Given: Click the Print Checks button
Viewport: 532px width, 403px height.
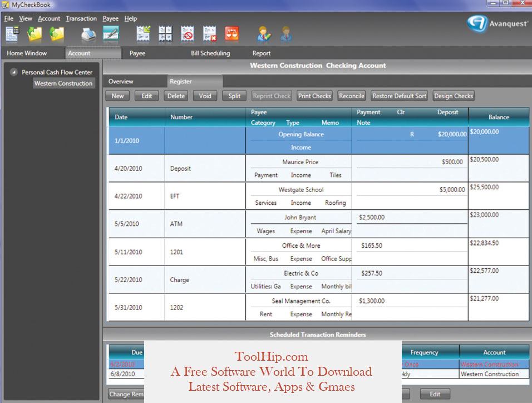Looking at the screenshot, I should point(314,96).
